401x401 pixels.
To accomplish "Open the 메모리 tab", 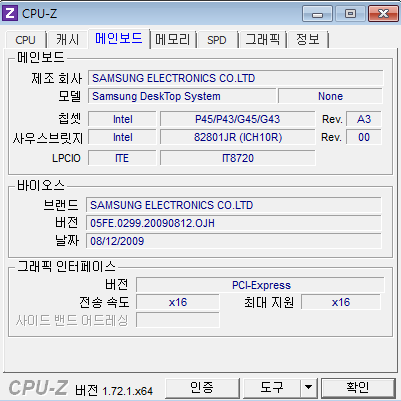I will pyautogui.click(x=173, y=40).
